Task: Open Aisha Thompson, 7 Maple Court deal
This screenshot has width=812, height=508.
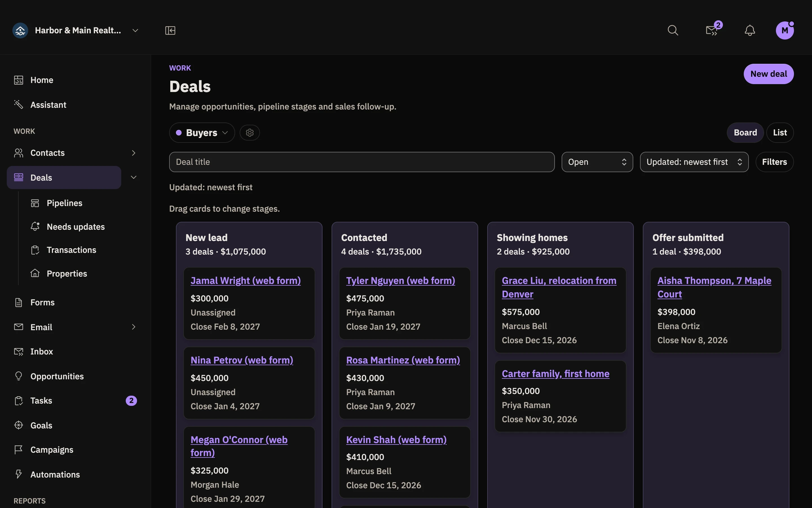Action: click(714, 287)
